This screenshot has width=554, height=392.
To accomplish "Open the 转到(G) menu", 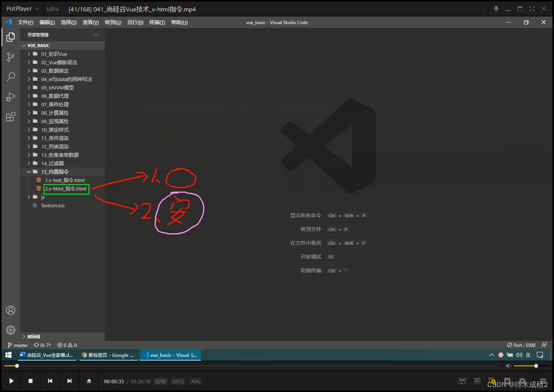I will pyautogui.click(x=113, y=23).
